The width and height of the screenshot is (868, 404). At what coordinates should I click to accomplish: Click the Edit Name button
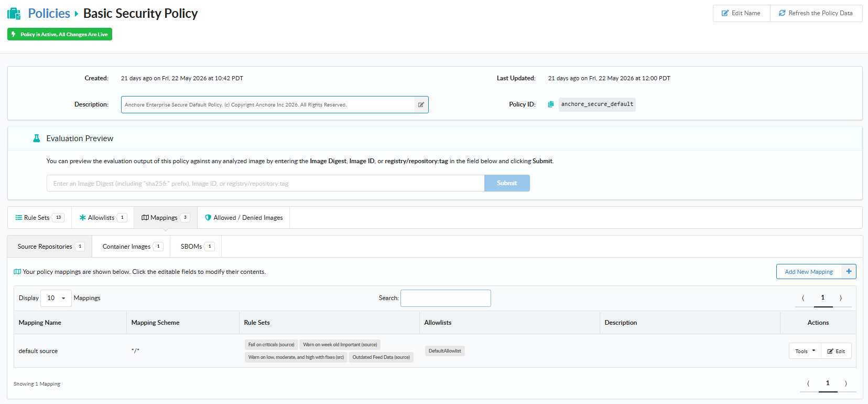pyautogui.click(x=741, y=13)
